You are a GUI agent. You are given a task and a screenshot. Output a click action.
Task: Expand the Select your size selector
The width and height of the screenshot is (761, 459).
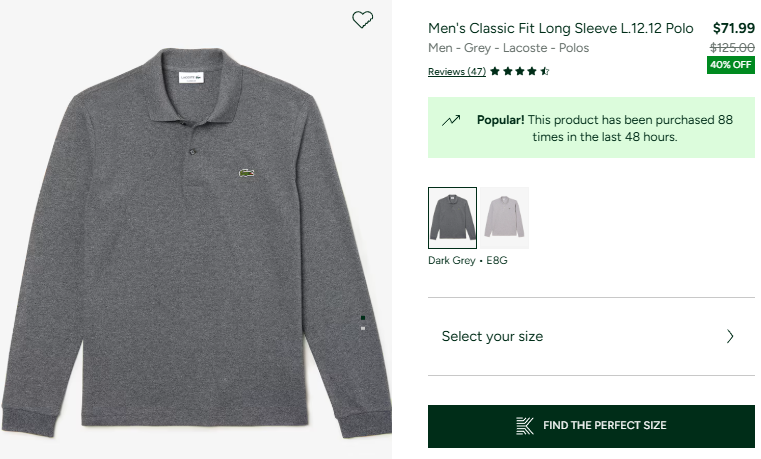pyautogui.click(x=590, y=336)
